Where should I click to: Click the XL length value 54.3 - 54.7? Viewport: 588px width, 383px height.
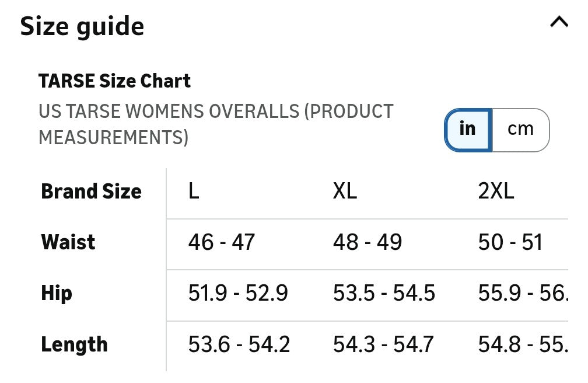point(383,344)
